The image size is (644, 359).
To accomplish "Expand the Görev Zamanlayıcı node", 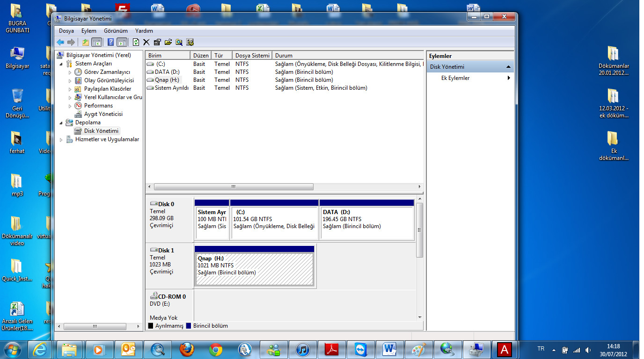I will point(70,72).
